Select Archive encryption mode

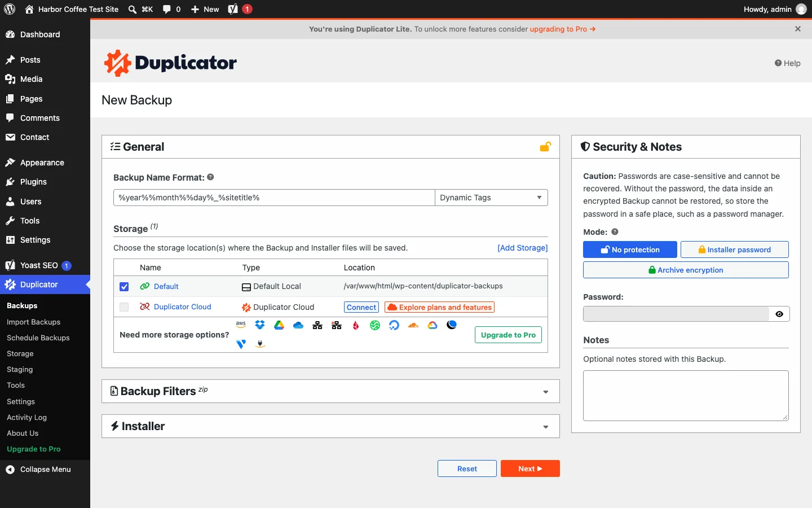[x=686, y=270]
